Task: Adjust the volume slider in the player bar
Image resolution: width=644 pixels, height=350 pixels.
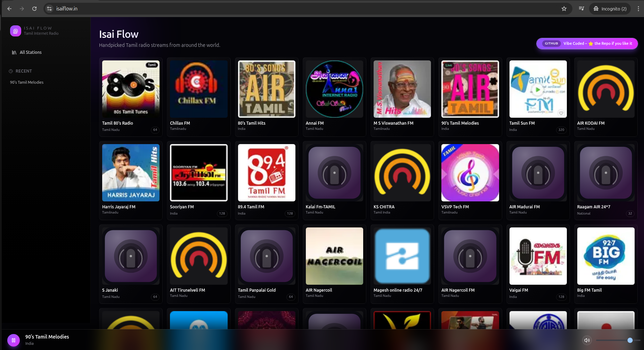Action: point(618,340)
